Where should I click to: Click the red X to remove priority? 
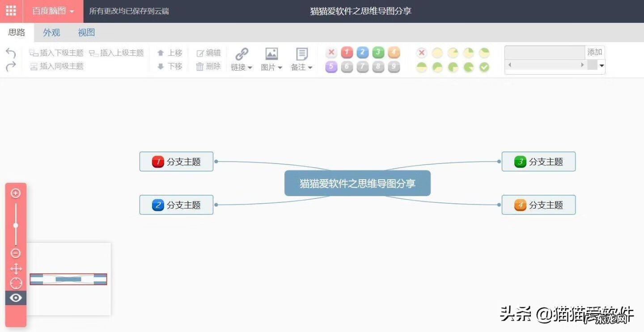click(x=331, y=52)
